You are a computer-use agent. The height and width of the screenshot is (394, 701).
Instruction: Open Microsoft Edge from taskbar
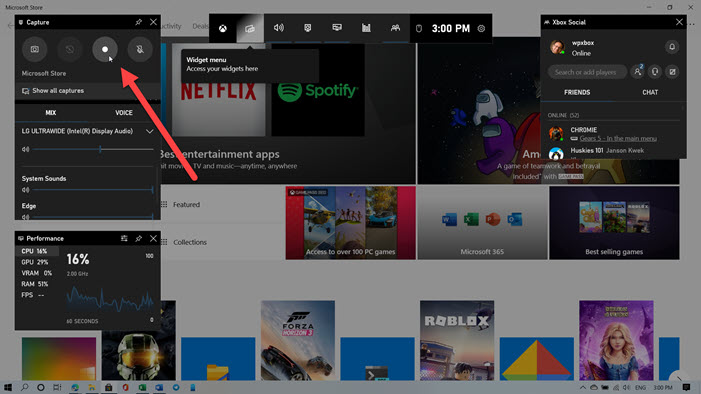(x=75, y=387)
